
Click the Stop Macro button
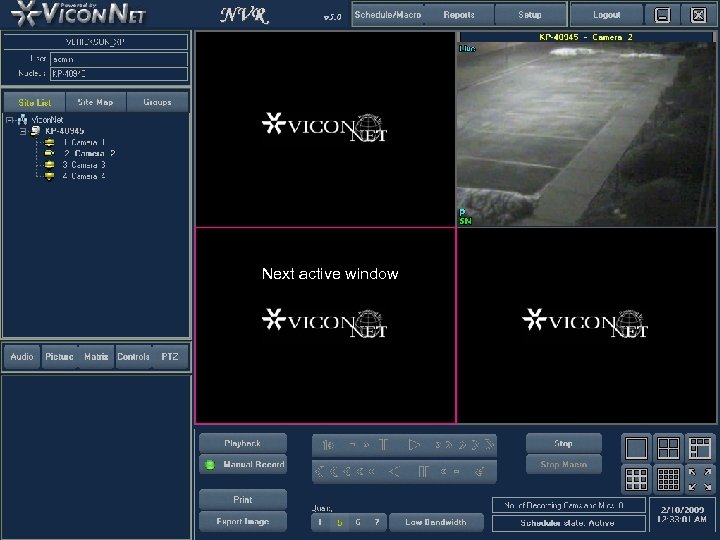click(x=563, y=464)
